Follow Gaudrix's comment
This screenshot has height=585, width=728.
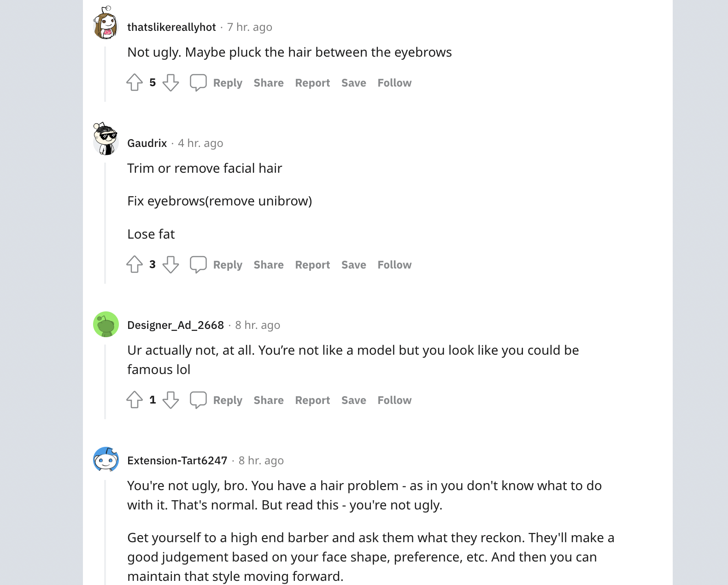point(394,265)
